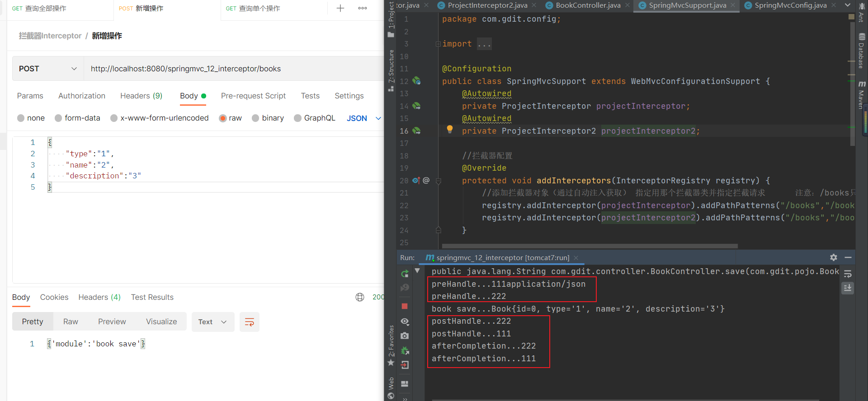Click the globe network icon in response bar
This screenshot has width=868, height=401.
(x=360, y=297)
